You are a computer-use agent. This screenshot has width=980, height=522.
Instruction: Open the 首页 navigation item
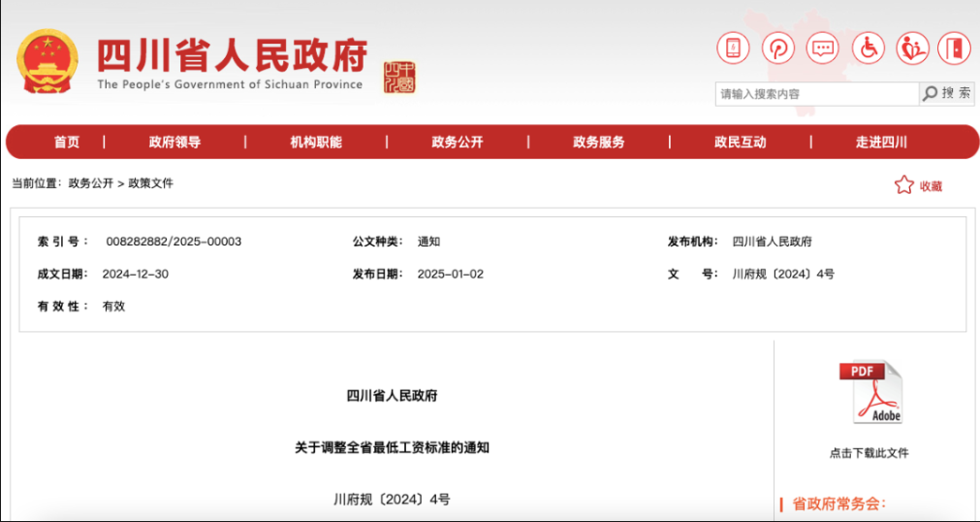(67, 142)
